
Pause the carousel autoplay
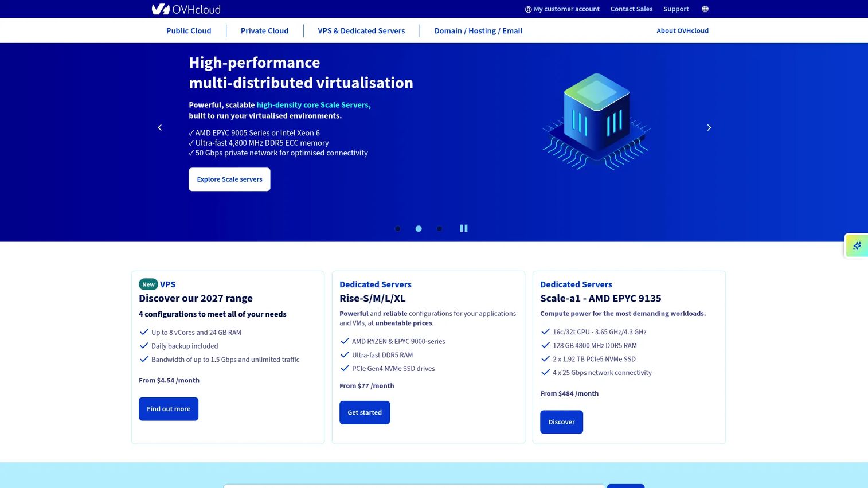point(464,228)
